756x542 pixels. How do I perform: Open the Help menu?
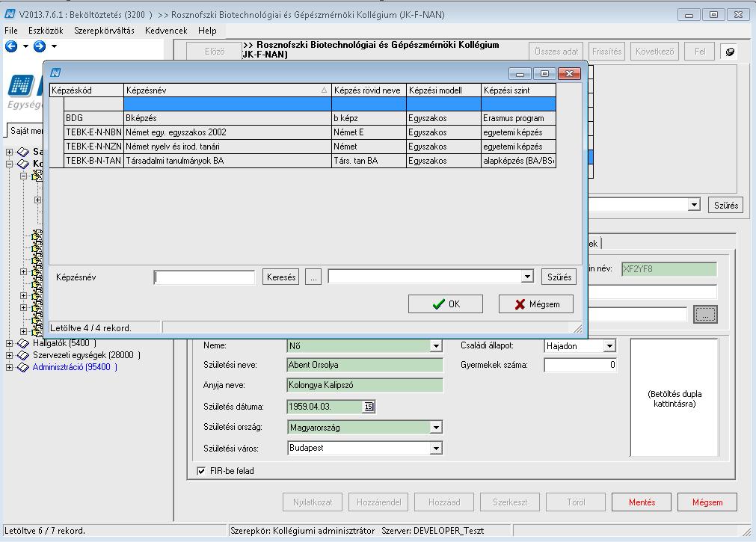click(207, 31)
